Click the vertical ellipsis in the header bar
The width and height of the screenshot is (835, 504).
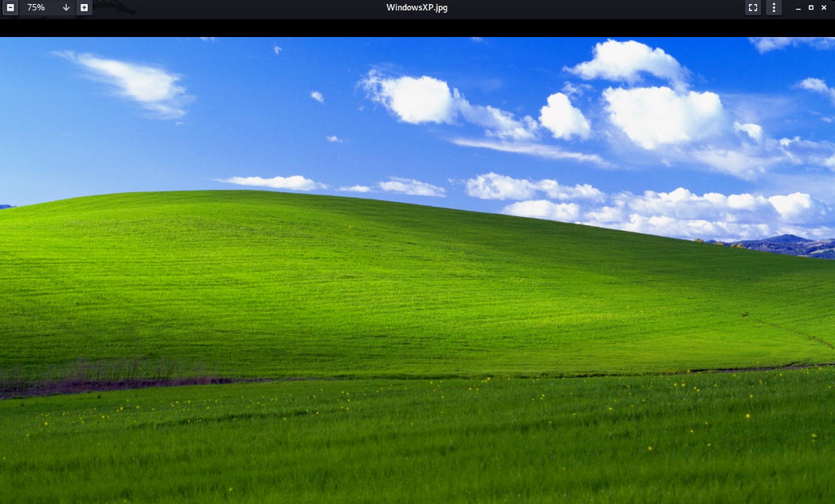pos(775,8)
